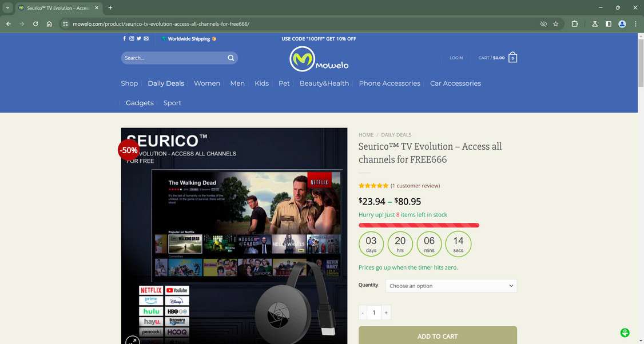This screenshot has width=644, height=344.
Task: Open the Shop menu
Action: pos(129,83)
